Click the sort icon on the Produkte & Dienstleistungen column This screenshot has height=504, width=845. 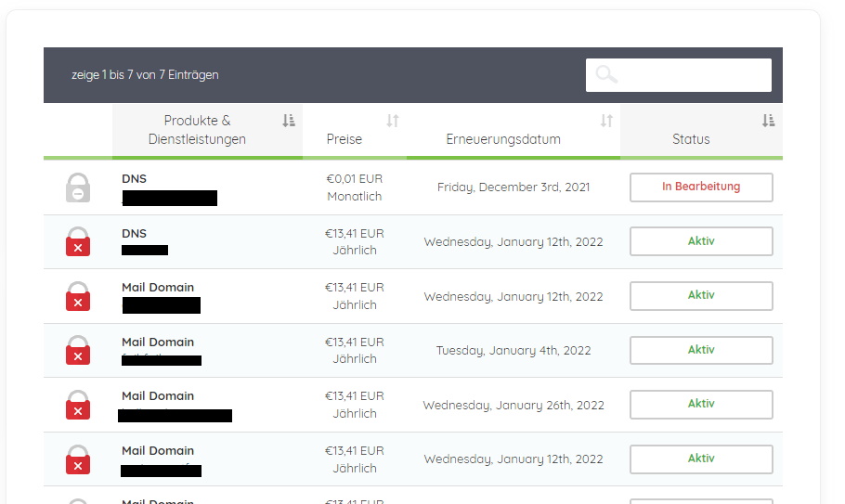(289, 121)
